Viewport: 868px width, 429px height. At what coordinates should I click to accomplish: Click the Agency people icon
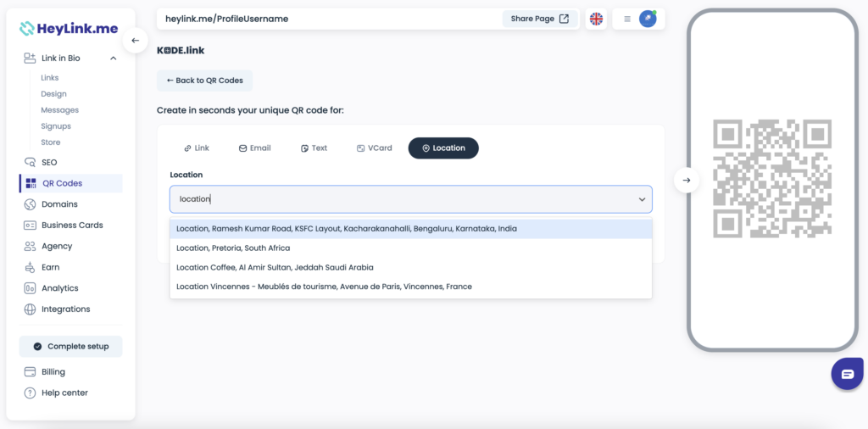[x=30, y=247]
